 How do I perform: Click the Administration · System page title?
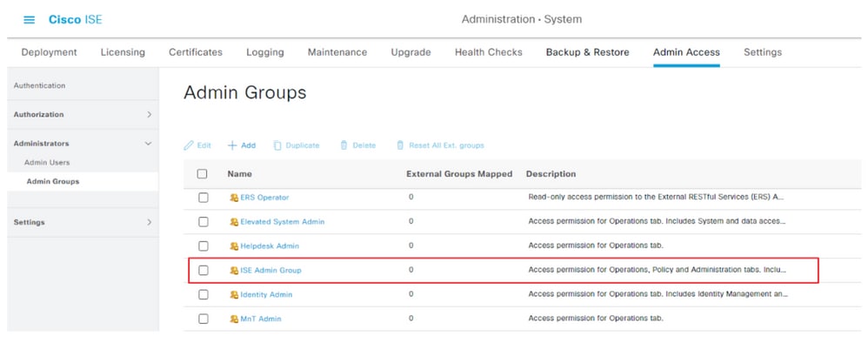point(522,19)
